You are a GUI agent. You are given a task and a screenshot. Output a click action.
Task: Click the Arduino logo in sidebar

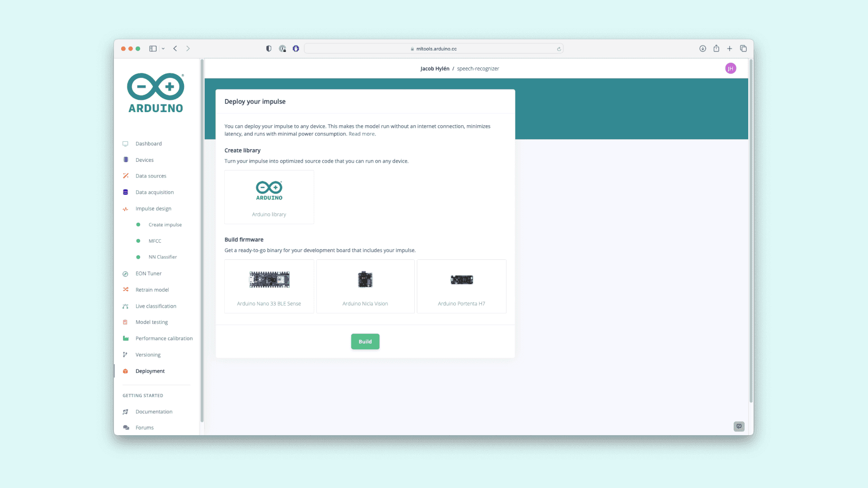click(x=156, y=93)
